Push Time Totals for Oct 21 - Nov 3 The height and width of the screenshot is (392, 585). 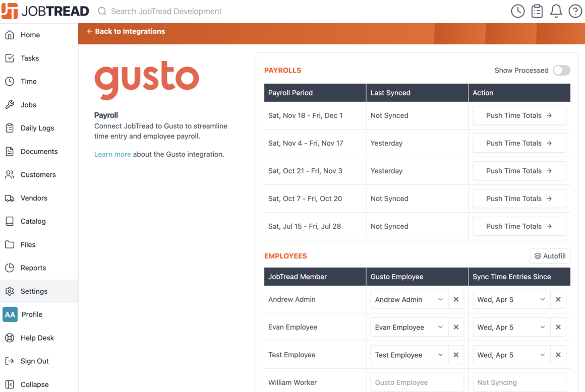(x=519, y=171)
